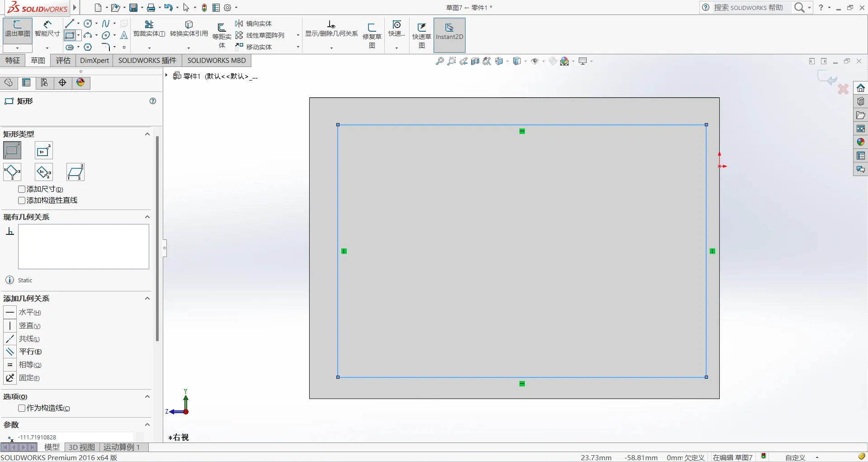Collapse the 矩形类型 section

147,134
